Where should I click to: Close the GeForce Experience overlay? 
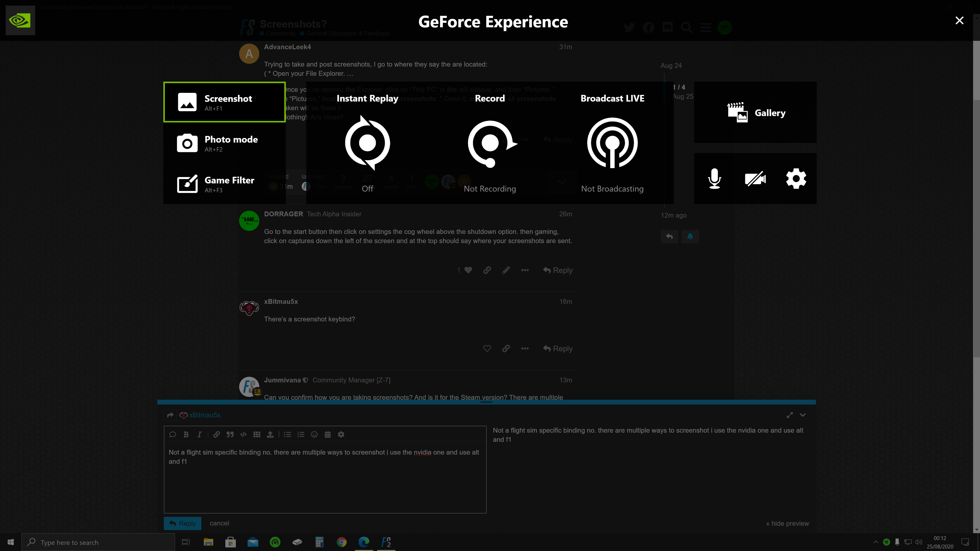[x=959, y=20]
